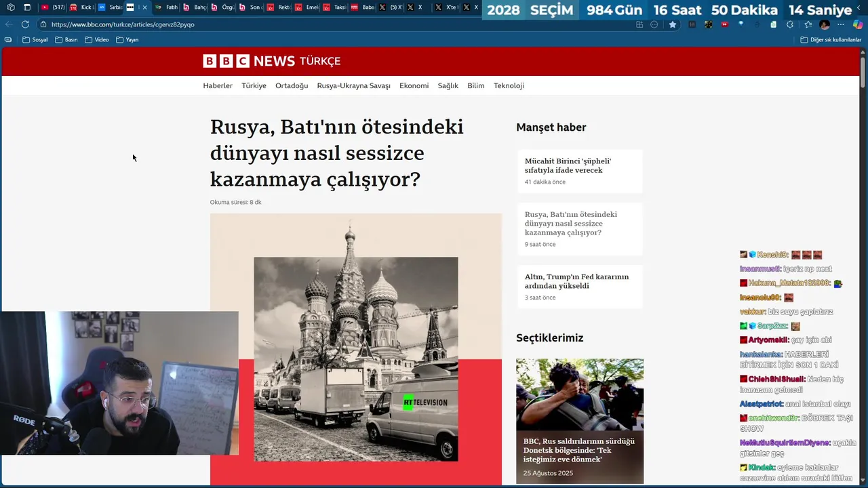868x488 pixels.
Task: Open the Extensions puzzle icon
Action: point(790,24)
